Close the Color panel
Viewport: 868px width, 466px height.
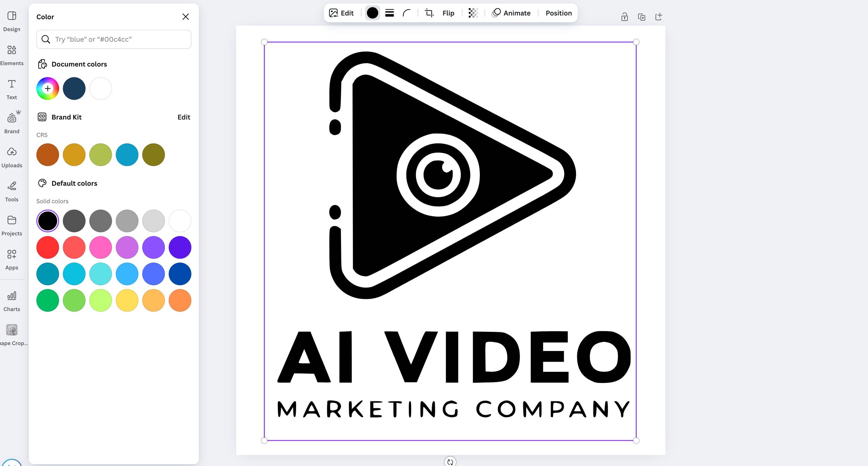pos(185,17)
